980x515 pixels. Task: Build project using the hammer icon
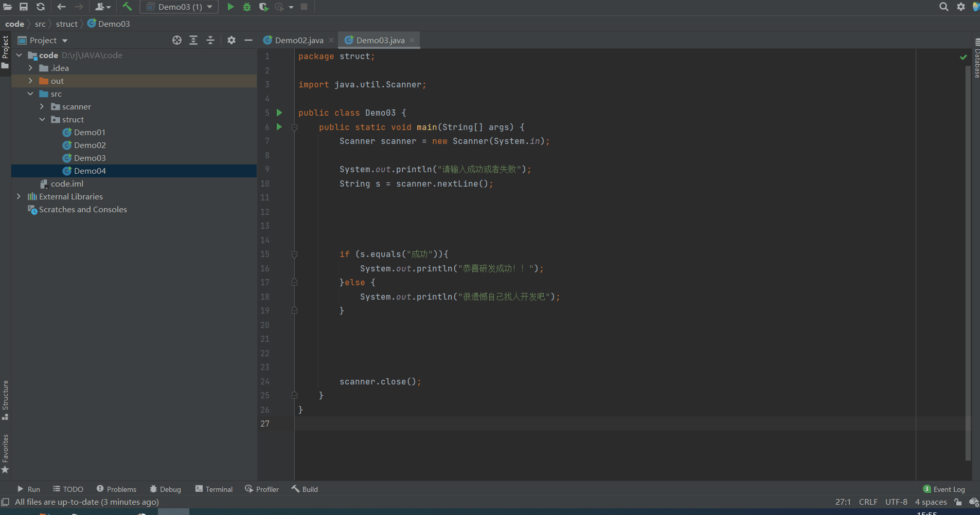click(x=127, y=7)
